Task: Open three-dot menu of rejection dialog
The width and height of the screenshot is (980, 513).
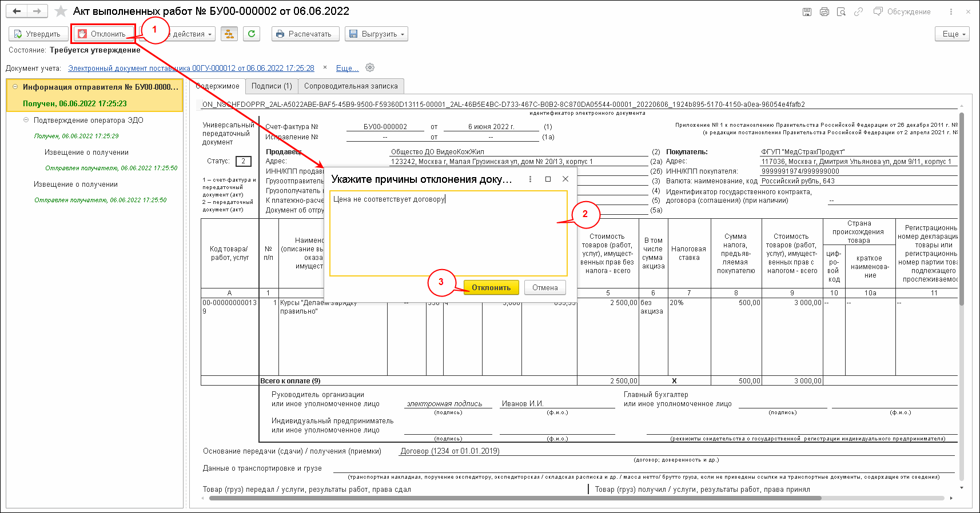Action: pyautogui.click(x=530, y=179)
